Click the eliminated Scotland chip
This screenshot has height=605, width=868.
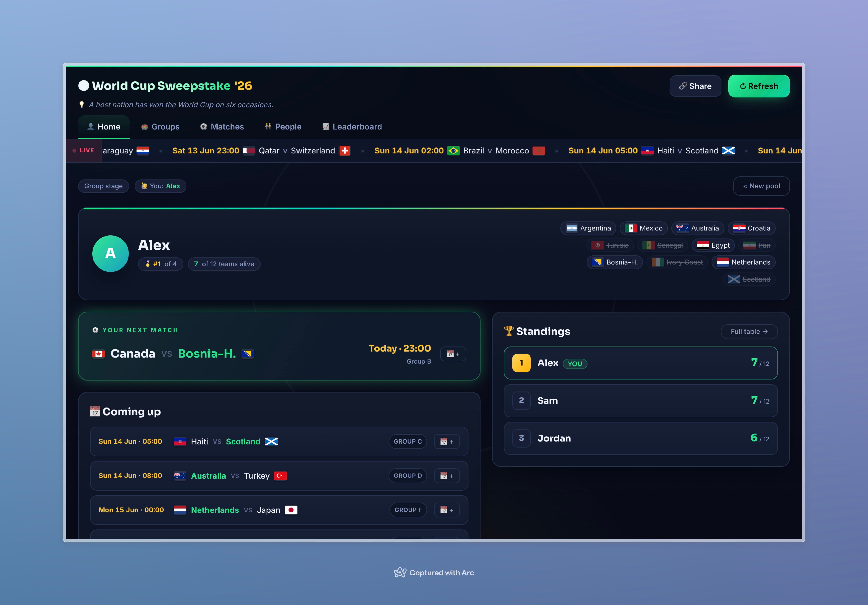(749, 279)
